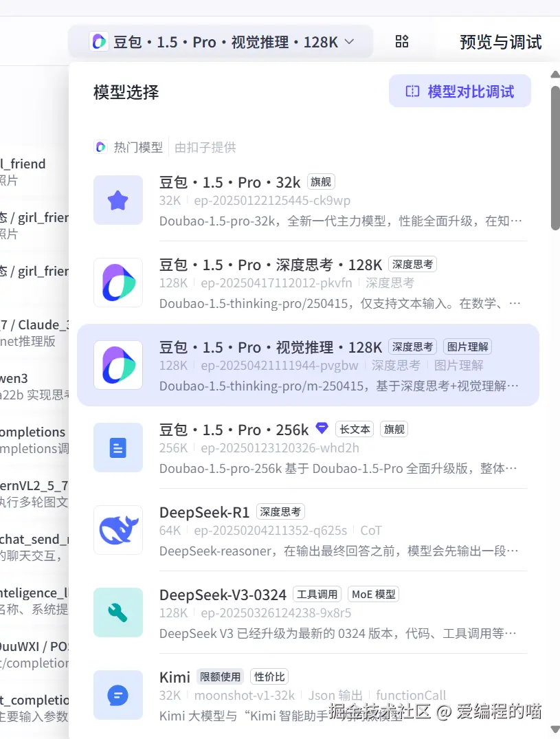
Task: Click 图片理解 tag on 视觉推理 model
Action: click(468, 346)
